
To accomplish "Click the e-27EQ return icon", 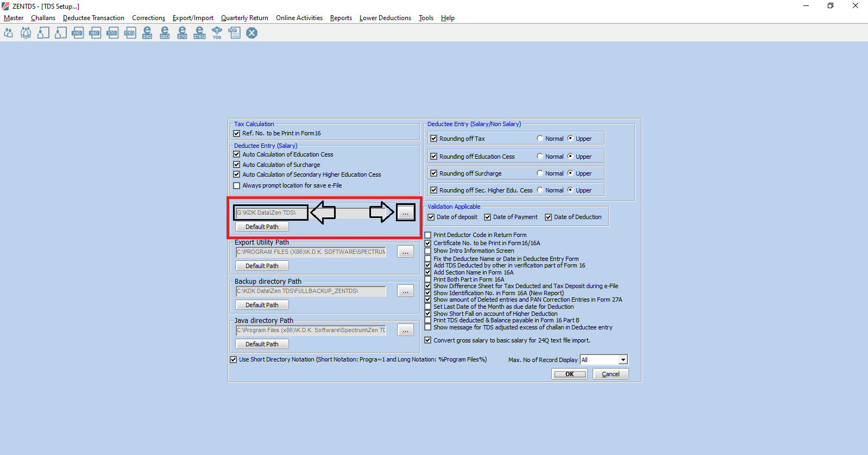I will (x=199, y=33).
